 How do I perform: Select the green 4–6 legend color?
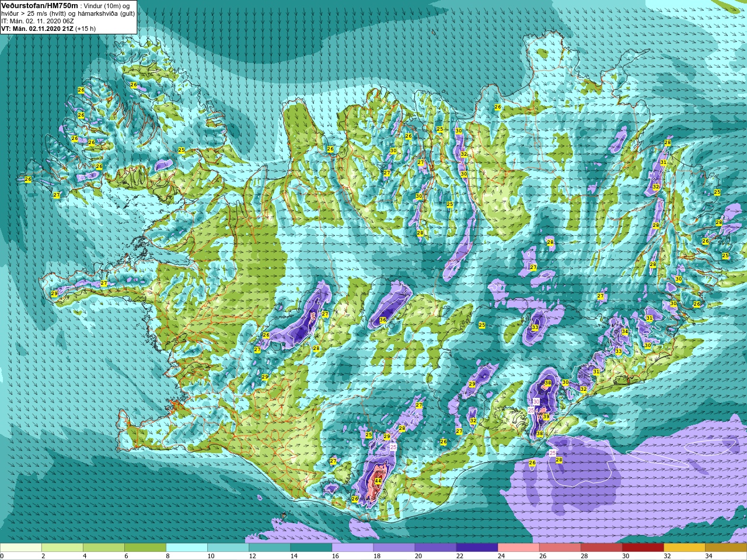click(x=104, y=548)
